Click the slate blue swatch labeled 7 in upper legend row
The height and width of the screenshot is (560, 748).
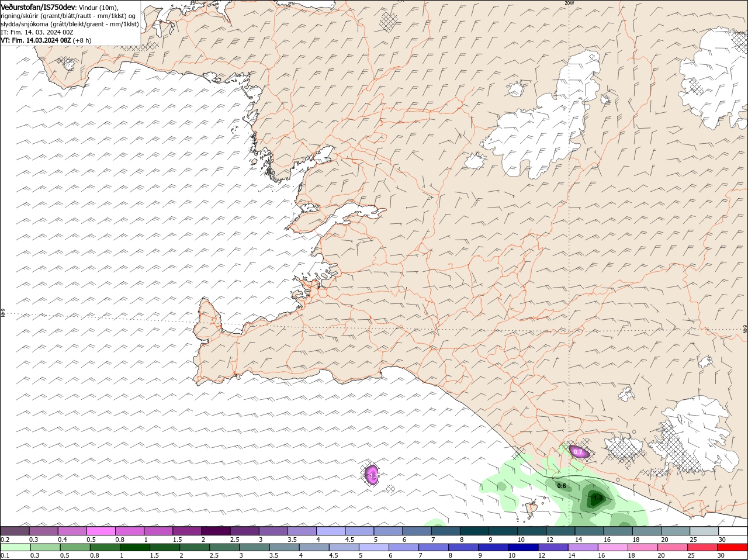tap(446, 531)
